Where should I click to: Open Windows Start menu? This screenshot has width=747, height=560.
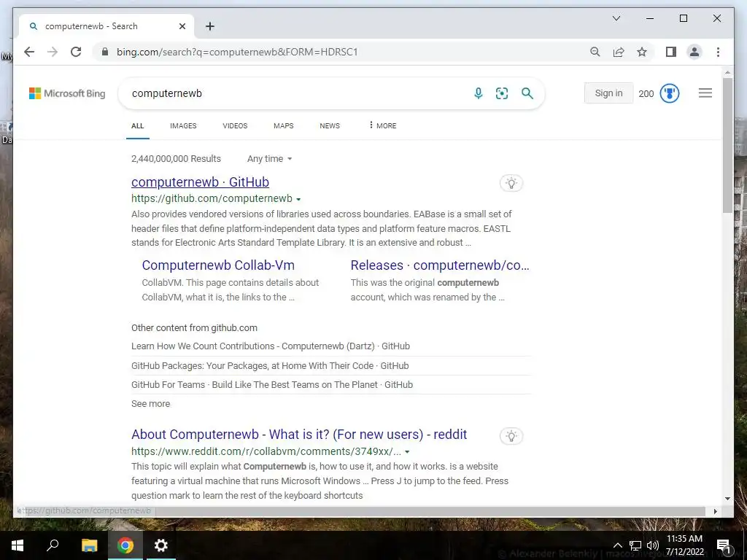tap(18, 545)
